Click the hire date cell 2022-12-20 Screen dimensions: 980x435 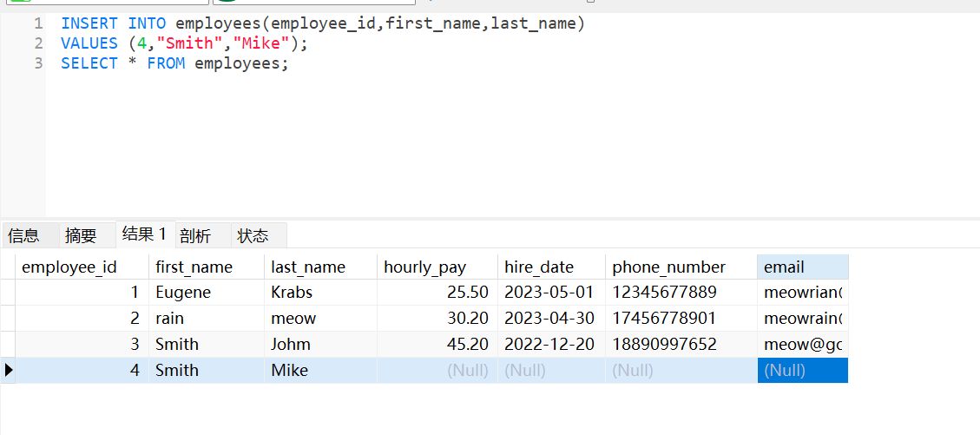[x=549, y=345]
